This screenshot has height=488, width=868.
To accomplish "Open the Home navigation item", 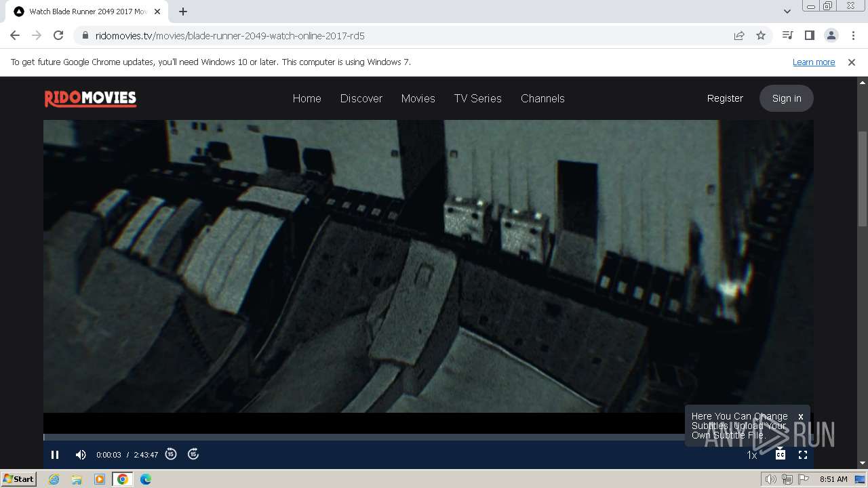I will point(307,98).
